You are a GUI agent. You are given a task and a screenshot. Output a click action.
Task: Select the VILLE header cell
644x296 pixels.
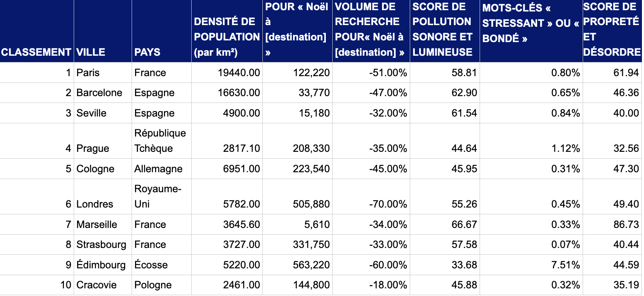click(x=91, y=52)
